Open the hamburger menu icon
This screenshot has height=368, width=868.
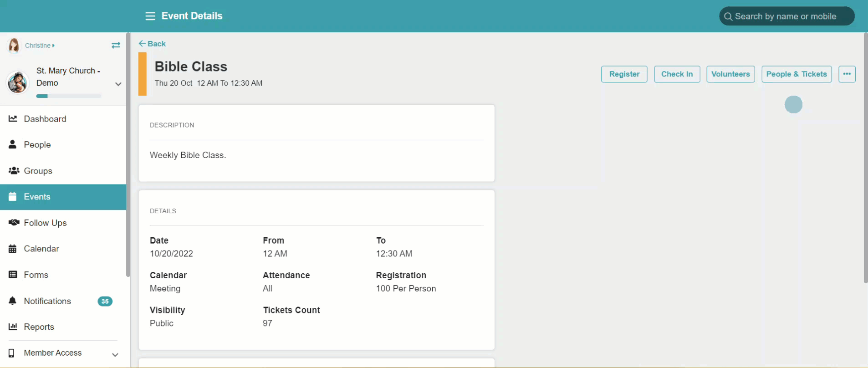pos(150,16)
